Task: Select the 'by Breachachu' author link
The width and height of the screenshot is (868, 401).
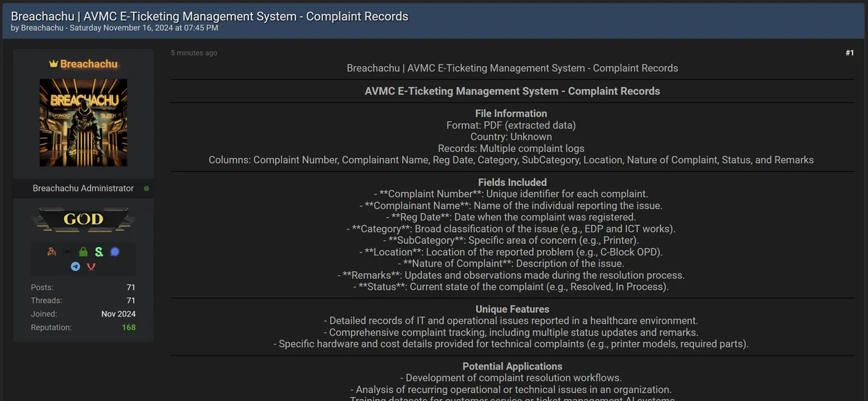Action: (41, 27)
